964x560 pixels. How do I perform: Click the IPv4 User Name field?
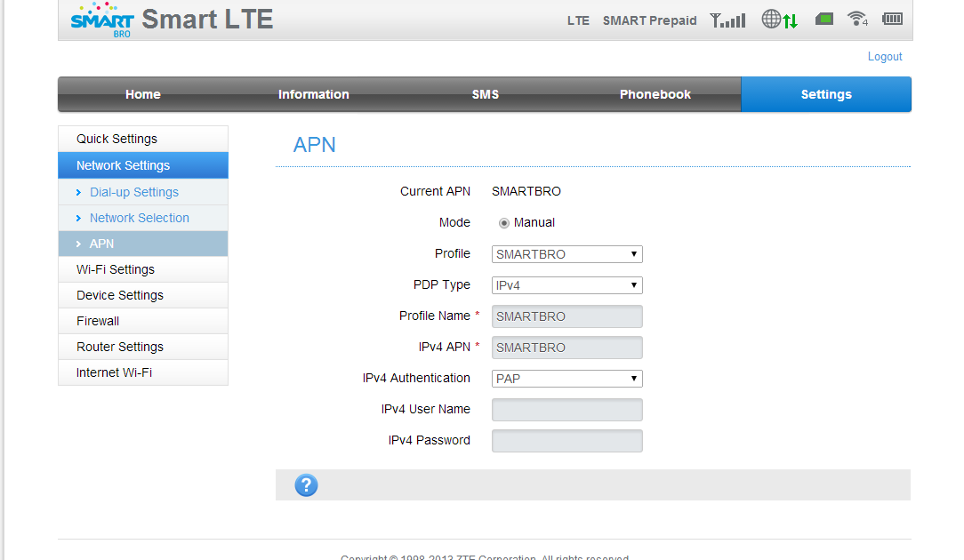coord(566,410)
